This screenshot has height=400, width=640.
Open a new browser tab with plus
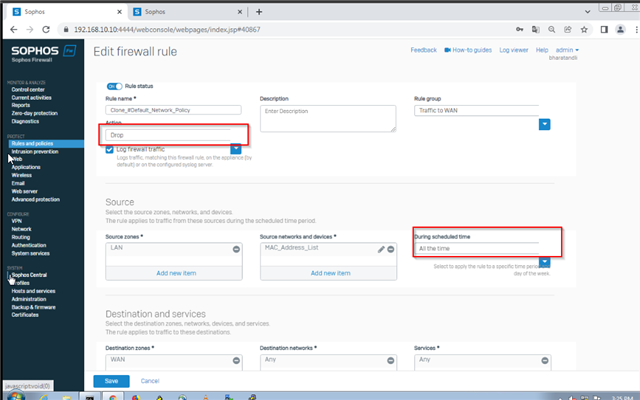click(x=259, y=12)
